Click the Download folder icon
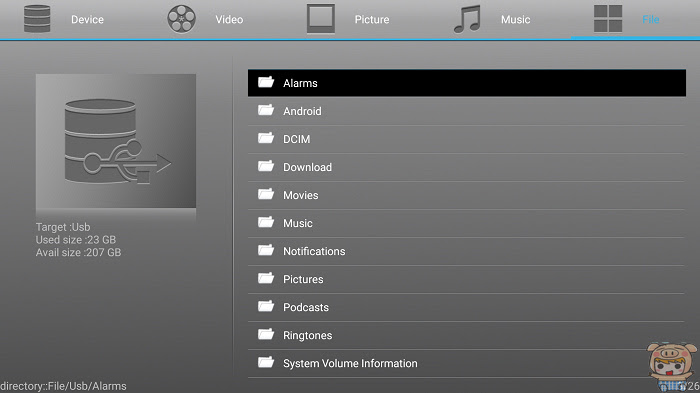The image size is (700, 393). tap(266, 167)
